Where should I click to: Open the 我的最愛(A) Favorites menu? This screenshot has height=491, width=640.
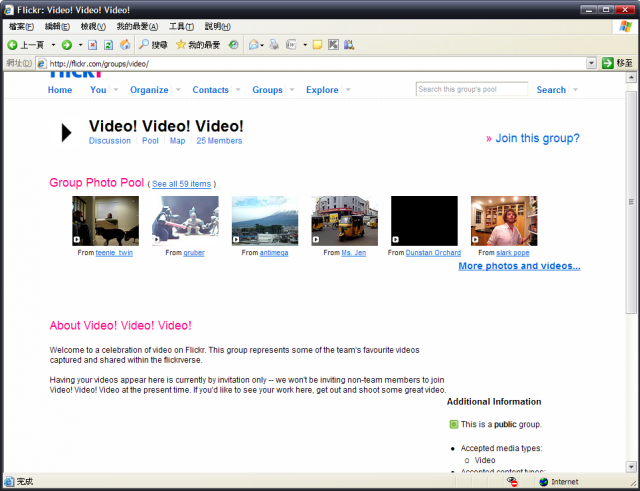coord(137,27)
